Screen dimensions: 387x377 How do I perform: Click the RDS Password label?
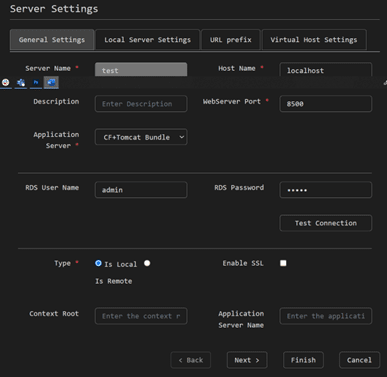coord(239,188)
